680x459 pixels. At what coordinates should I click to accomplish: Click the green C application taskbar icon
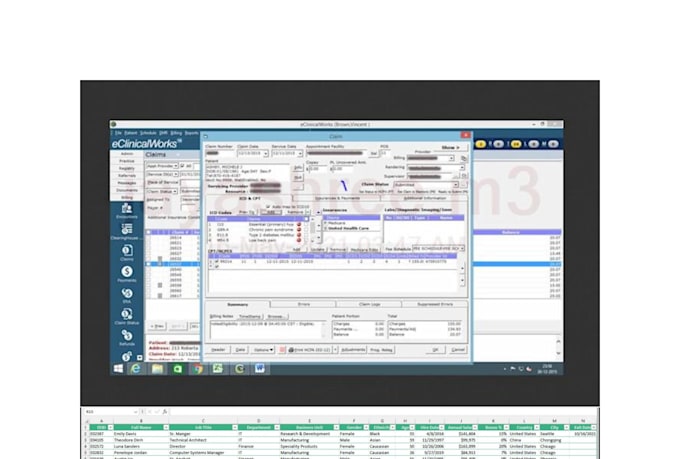click(239, 369)
